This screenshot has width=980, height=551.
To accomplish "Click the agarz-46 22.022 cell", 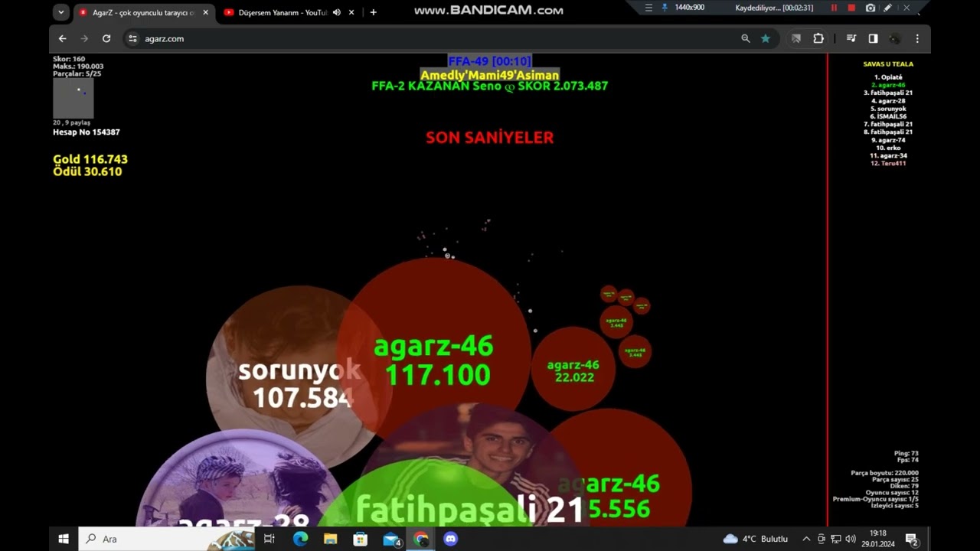I will click(573, 370).
